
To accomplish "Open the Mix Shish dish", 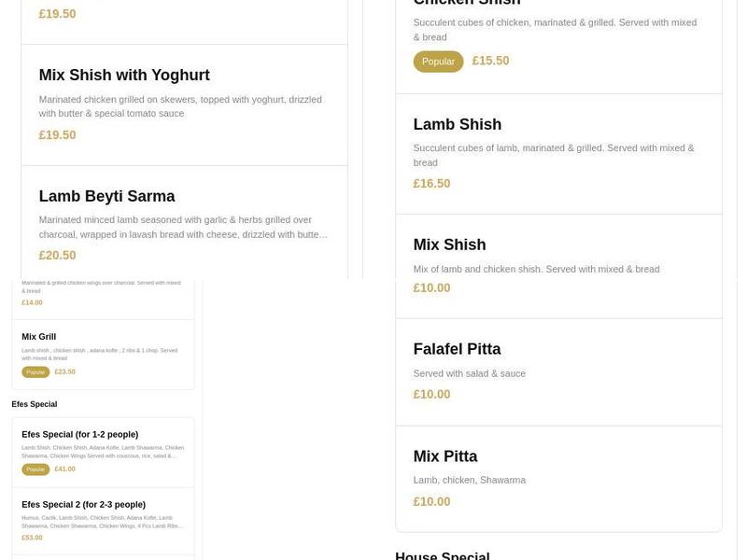I will coord(449,244).
